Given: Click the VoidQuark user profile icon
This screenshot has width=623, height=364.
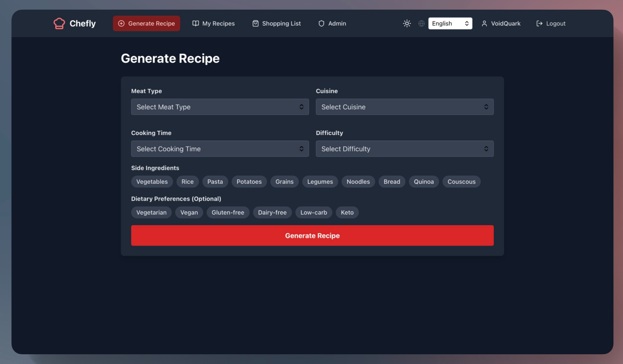Looking at the screenshot, I should [x=484, y=23].
